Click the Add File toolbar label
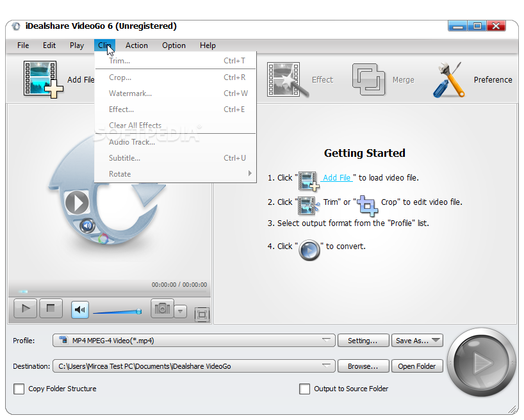Screen dimensions: 524x420 point(81,80)
